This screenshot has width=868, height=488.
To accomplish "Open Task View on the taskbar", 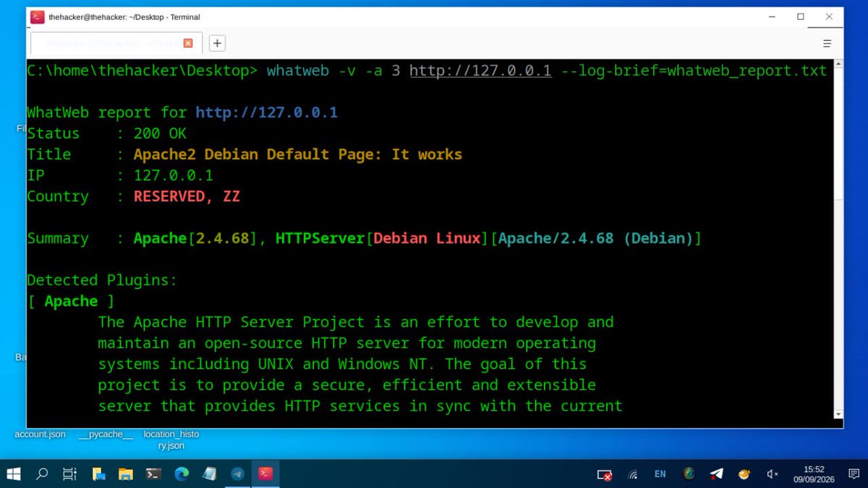I will (x=69, y=474).
